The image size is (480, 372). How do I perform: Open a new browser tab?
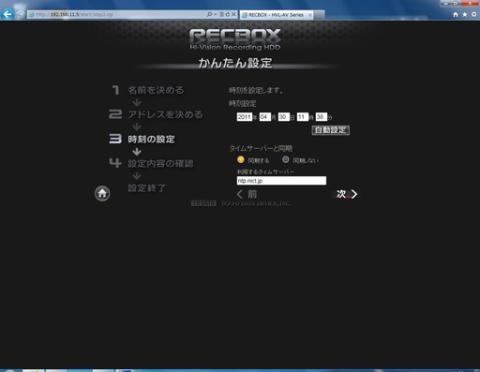pyautogui.click(x=319, y=15)
